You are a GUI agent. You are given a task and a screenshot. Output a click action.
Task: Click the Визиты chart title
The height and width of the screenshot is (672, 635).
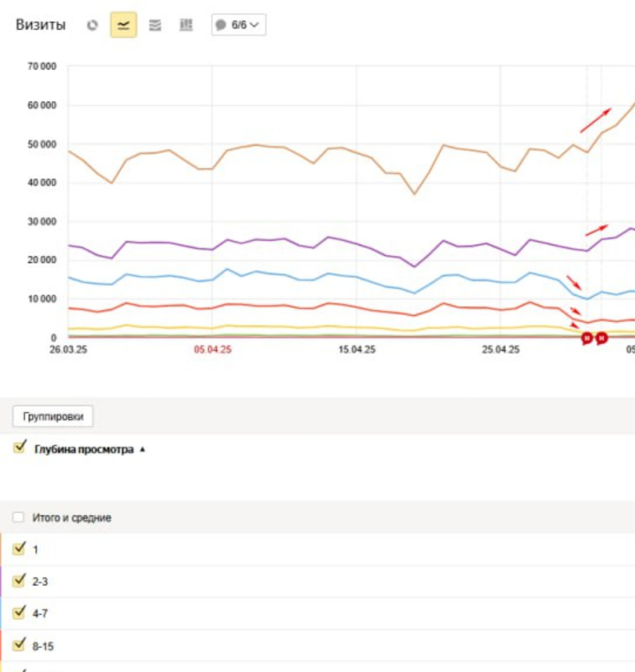coord(41,25)
